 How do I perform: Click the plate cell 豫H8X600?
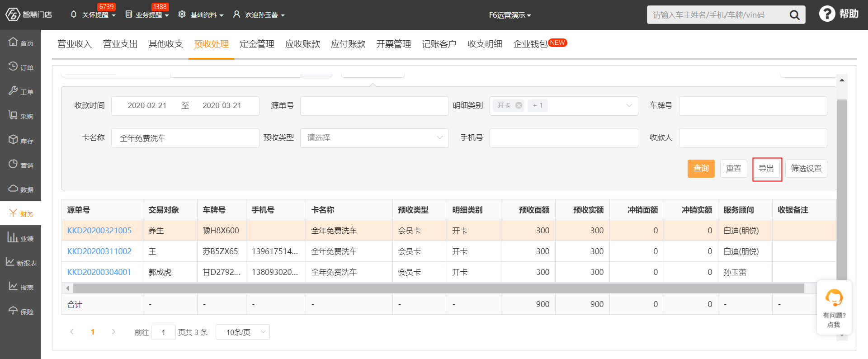coord(221,231)
